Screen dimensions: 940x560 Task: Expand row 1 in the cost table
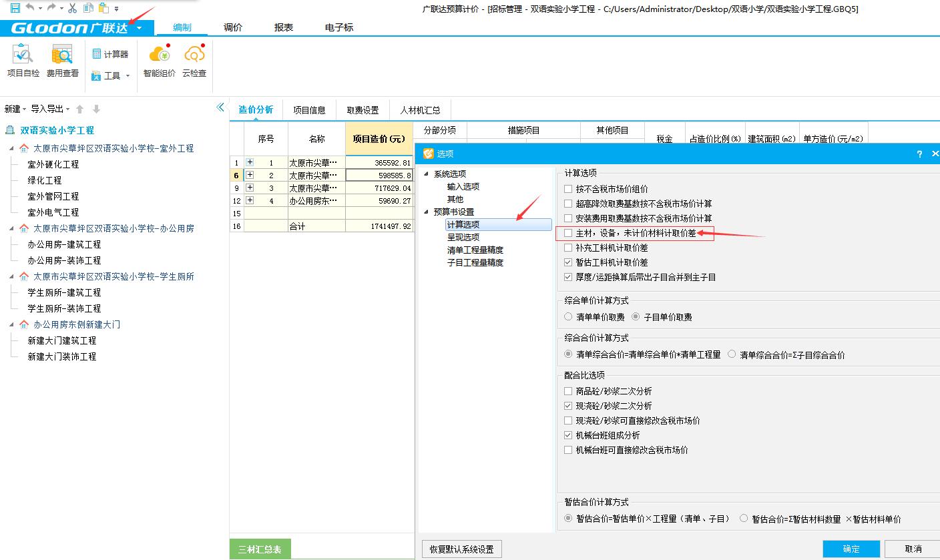coord(250,162)
